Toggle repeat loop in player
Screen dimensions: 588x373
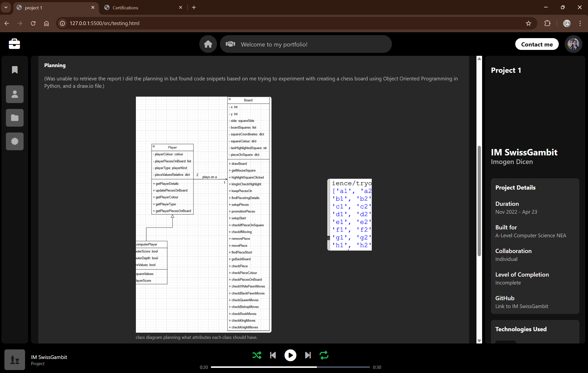pyautogui.click(x=324, y=355)
